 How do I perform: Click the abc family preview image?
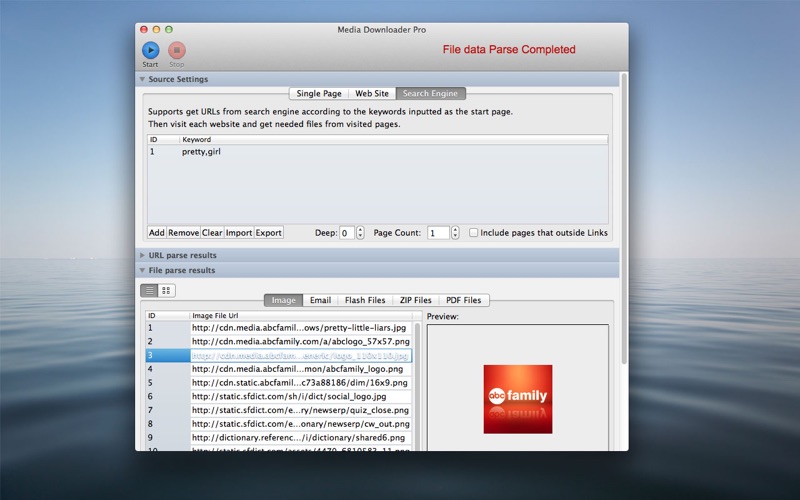tap(518, 399)
